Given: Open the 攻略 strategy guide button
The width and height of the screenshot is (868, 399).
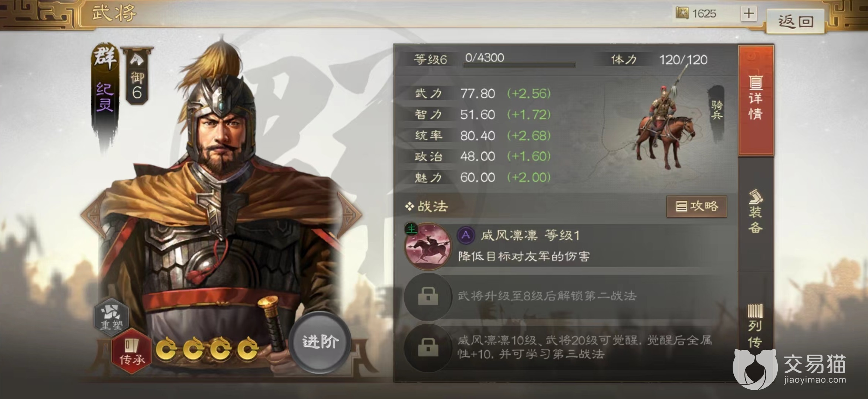Looking at the screenshot, I should 697,206.
